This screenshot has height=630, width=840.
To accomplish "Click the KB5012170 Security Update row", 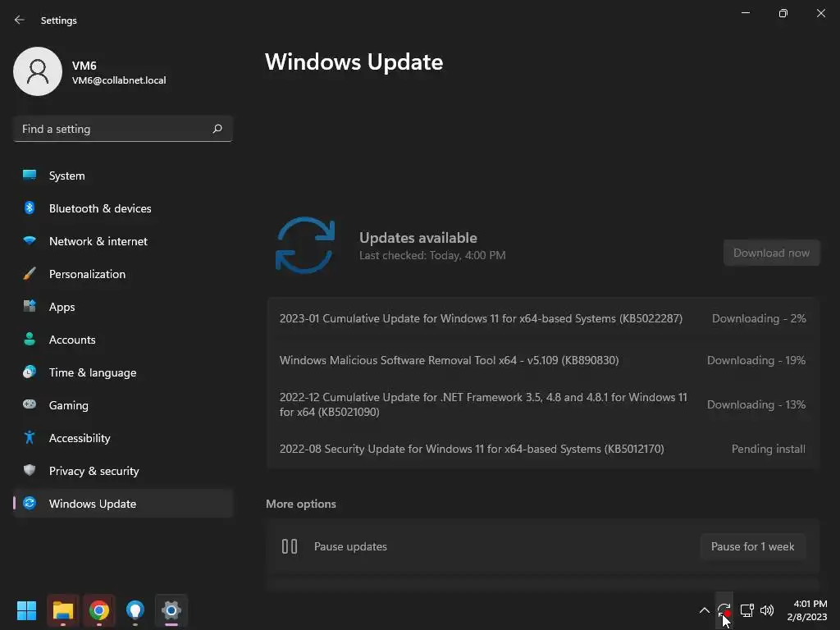I will (543, 449).
